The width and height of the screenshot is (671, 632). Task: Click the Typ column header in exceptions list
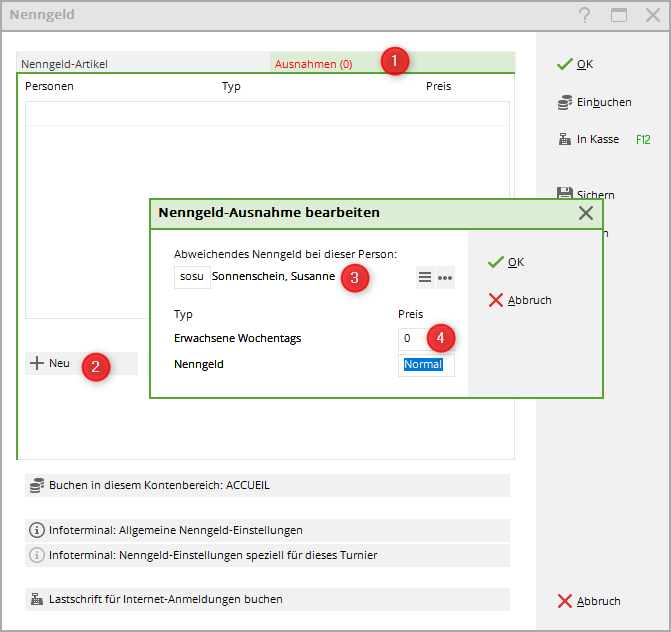[x=231, y=86]
